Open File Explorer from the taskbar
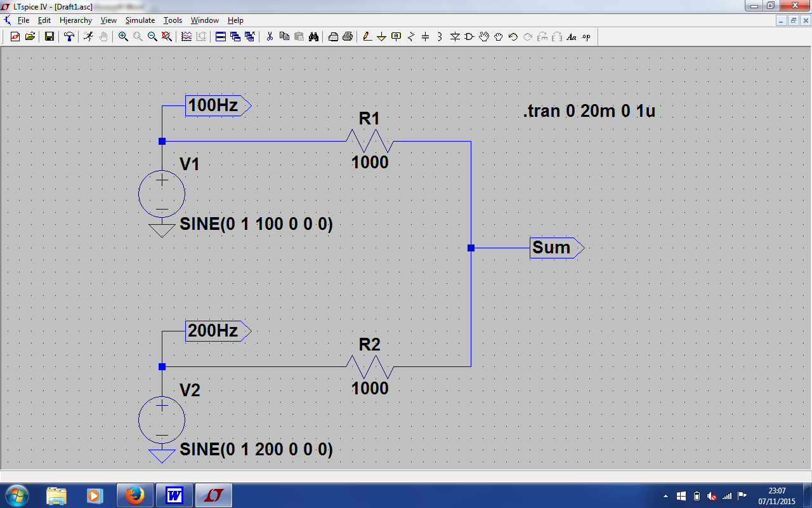812x508 pixels. pyautogui.click(x=56, y=495)
